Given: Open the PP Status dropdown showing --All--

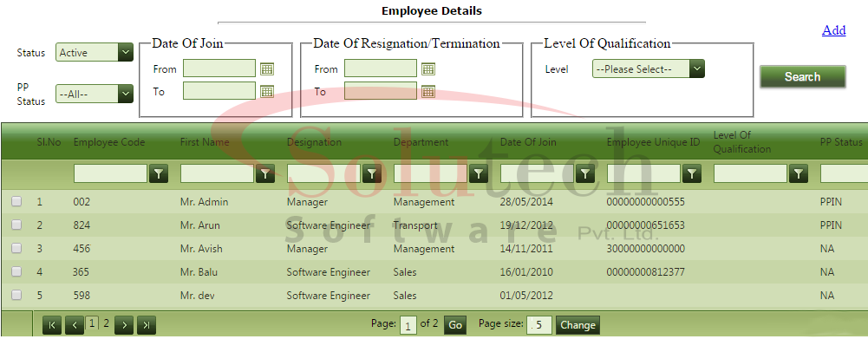Looking at the screenshot, I should tap(95, 95).
